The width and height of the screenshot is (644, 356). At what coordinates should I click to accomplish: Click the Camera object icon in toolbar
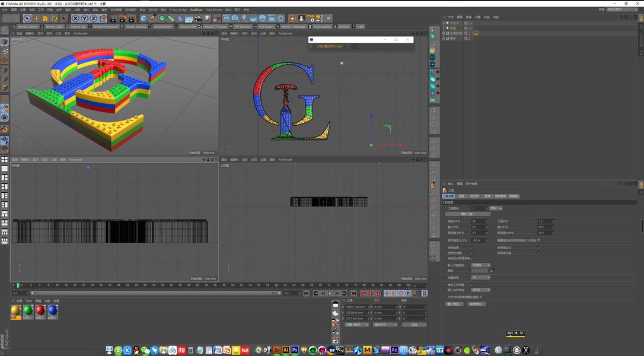point(198,18)
